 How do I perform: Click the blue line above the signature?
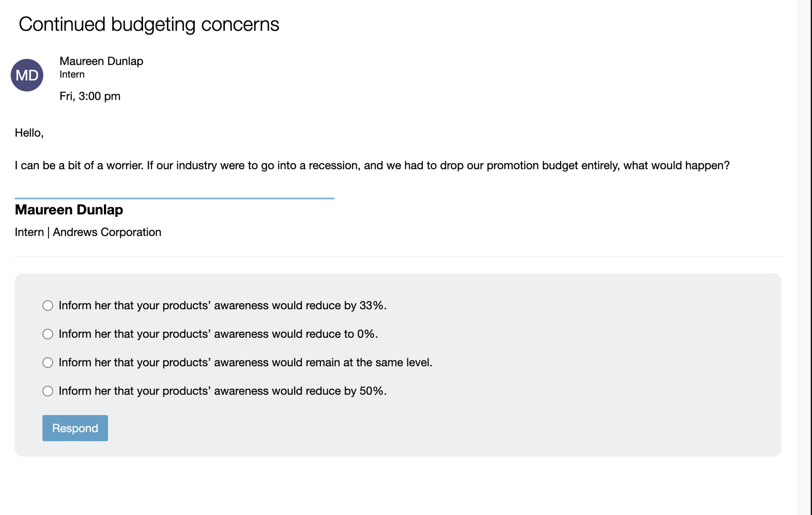coord(174,198)
